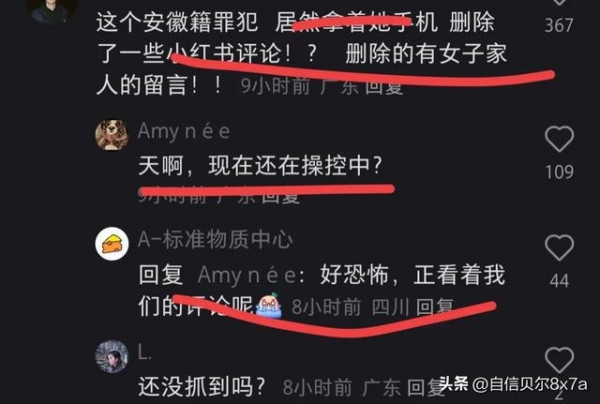Tap the 109 like count
This screenshot has width=600, height=404.
(559, 172)
